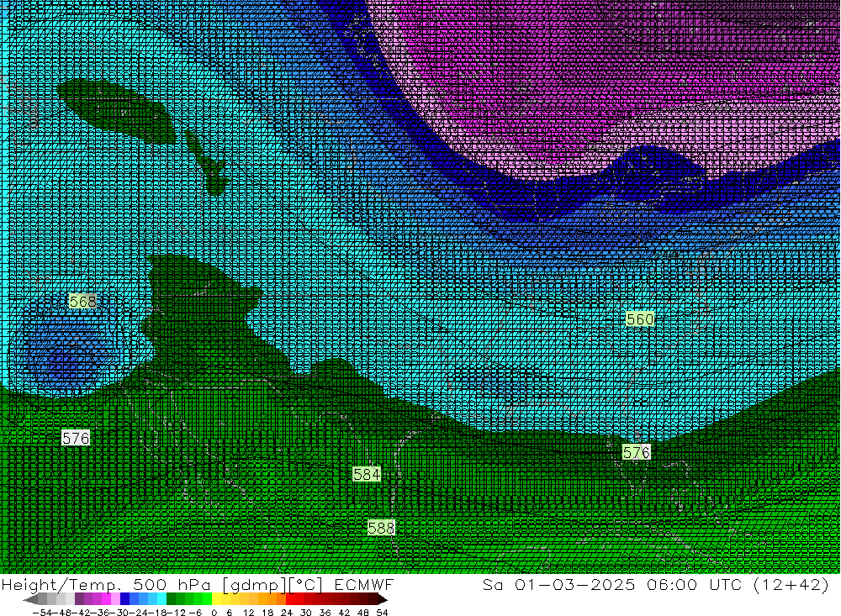841x616 pixels.
Task: Click the 576 contour label below 560
Action: (636, 452)
